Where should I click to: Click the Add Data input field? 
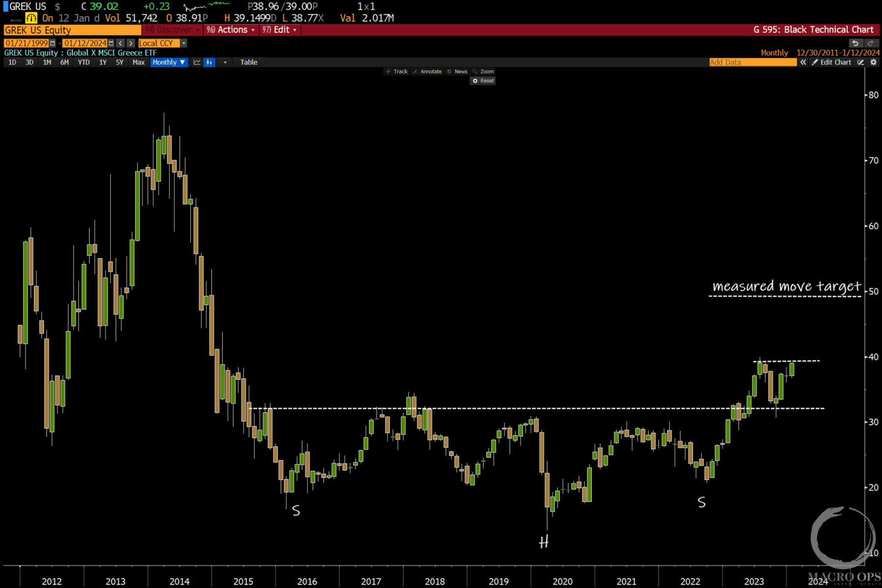(753, 62)
